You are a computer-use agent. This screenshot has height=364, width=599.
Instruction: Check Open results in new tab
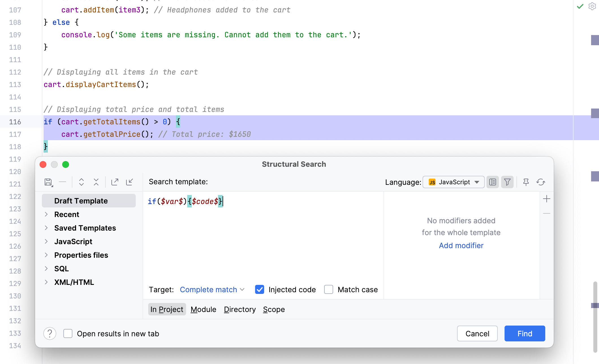pyautogui.click(x=68, y=333)
